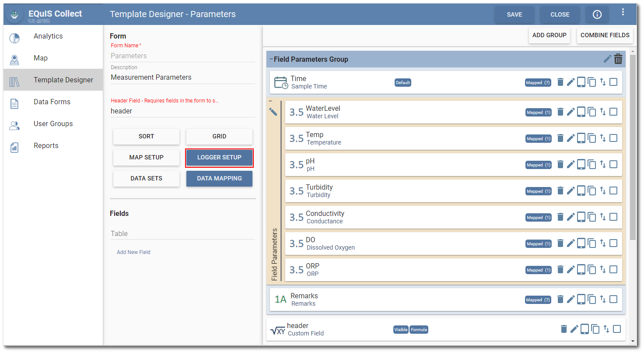Click the pencil icon for WaterLevel field
Viewport: 644px width, 353px height.
[x=570, y=112]
